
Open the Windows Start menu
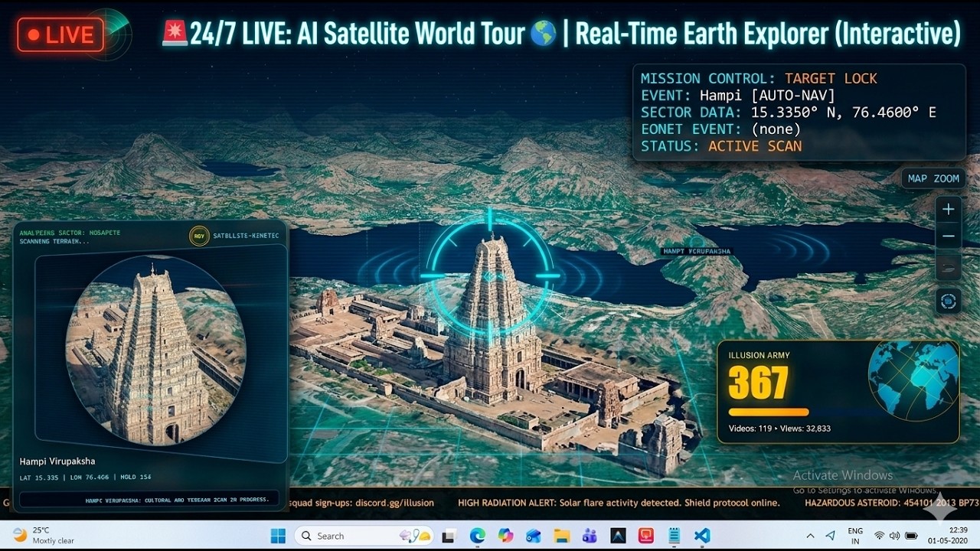[278, 536]
